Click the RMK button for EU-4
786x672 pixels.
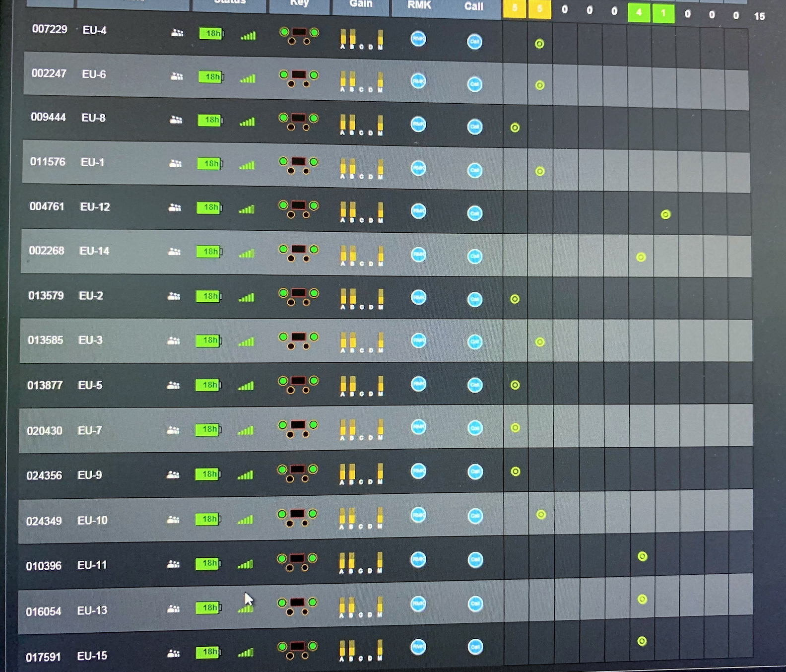[x=418, y=39]
